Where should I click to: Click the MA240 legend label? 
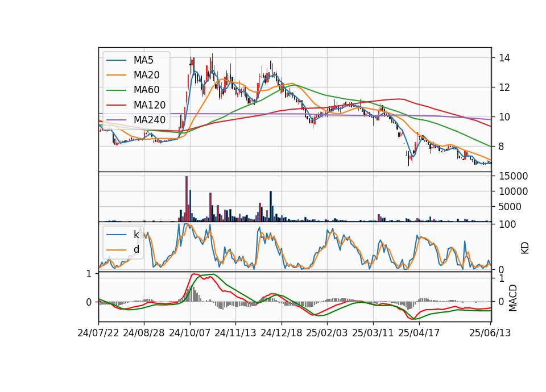150,120
